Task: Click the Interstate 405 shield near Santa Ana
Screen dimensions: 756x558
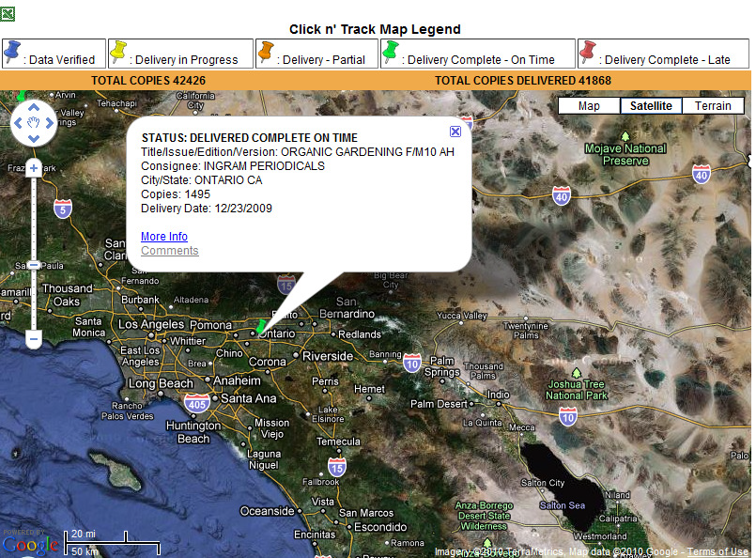Action: pos(196,404)
